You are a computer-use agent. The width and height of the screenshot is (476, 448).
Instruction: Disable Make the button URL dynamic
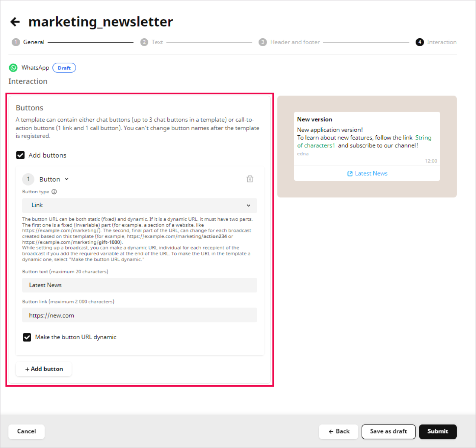point(27,337)
